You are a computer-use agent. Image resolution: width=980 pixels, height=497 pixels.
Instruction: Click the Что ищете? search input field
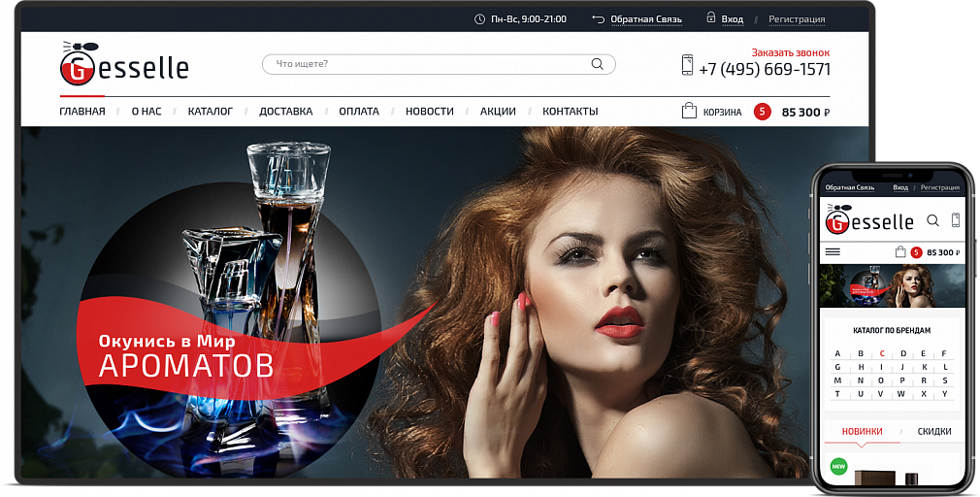(439, 64)
